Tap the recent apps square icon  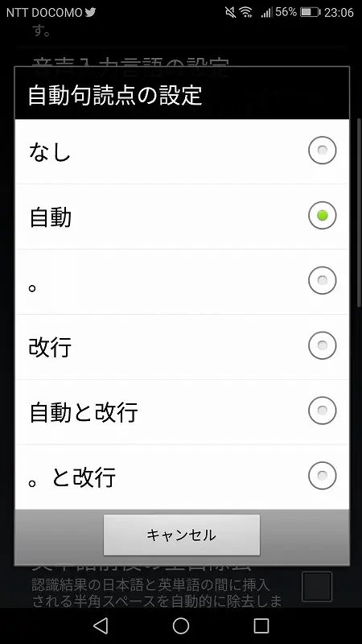[x=261, y=626]
